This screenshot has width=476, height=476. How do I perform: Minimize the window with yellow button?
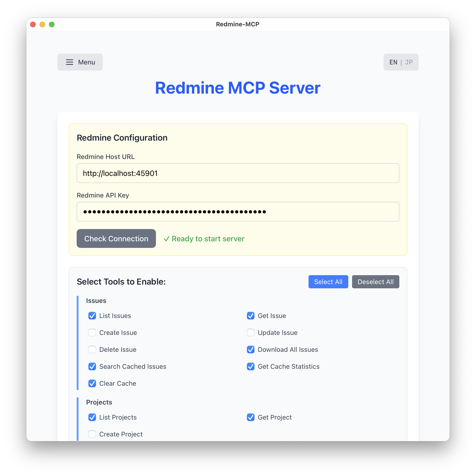coord(42,24)
